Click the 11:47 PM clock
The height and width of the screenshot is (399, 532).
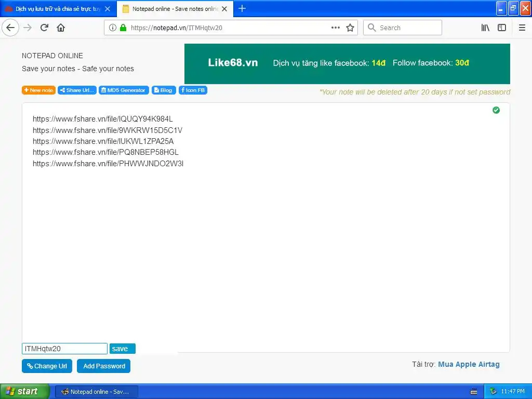(513, 392)
